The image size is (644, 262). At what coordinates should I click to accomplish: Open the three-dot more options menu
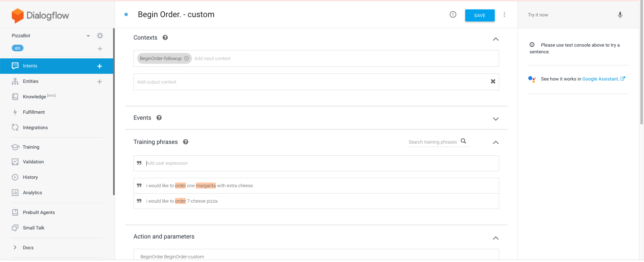pos(504,14)
